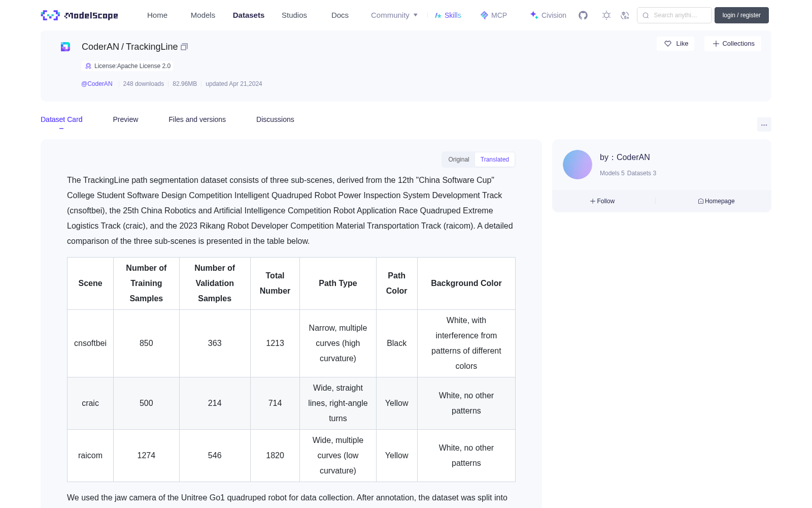The height and width of the screenshot is (508, 812).
Task: Open the Files and versions tab
Action: click(x=197, y=119)
